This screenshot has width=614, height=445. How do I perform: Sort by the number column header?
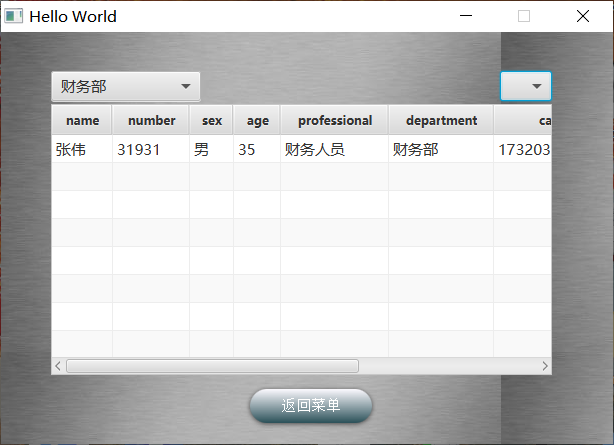coord(151,120)
